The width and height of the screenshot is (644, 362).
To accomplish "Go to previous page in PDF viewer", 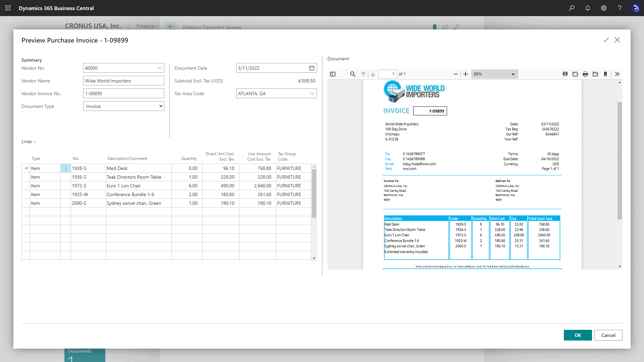I will [363, 74].
